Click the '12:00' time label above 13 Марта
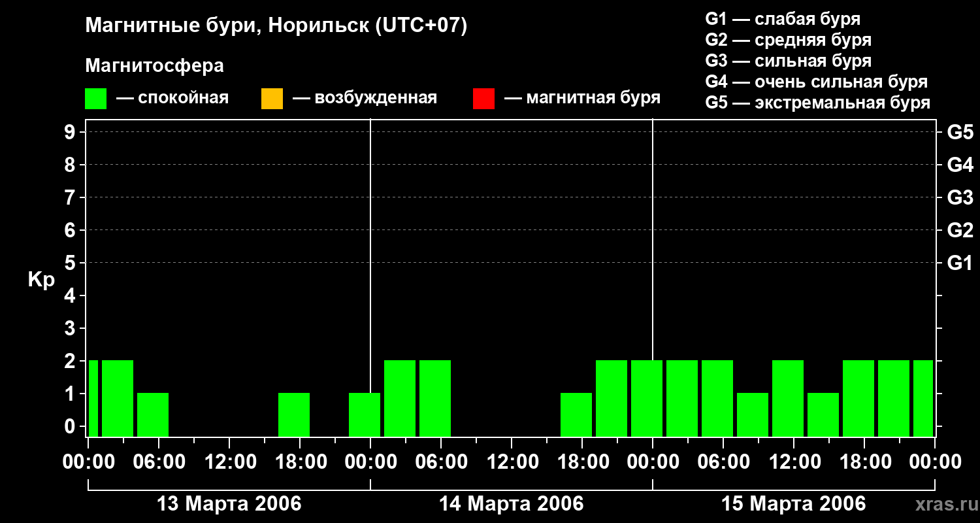This screenshot has height=523, width=980. point(229,462)
